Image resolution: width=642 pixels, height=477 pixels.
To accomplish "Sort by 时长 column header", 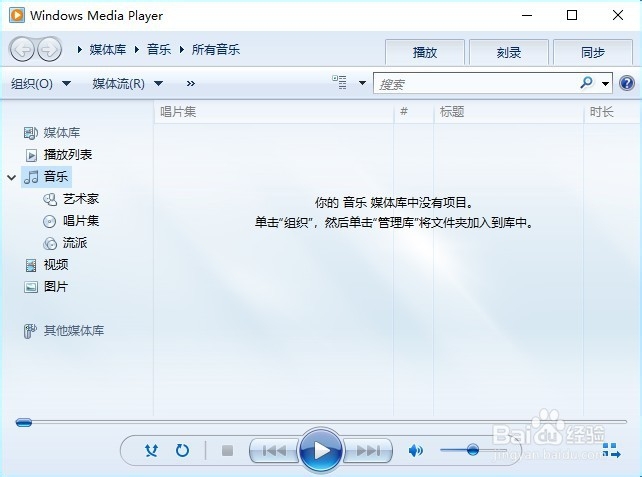I will [x=612, y=112].
